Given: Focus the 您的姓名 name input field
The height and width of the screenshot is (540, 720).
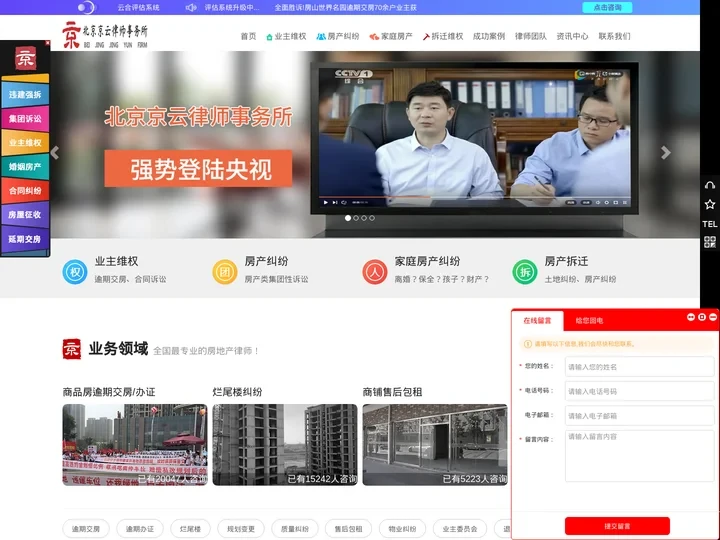Looking at the screenshot, I should pos(639,366).
